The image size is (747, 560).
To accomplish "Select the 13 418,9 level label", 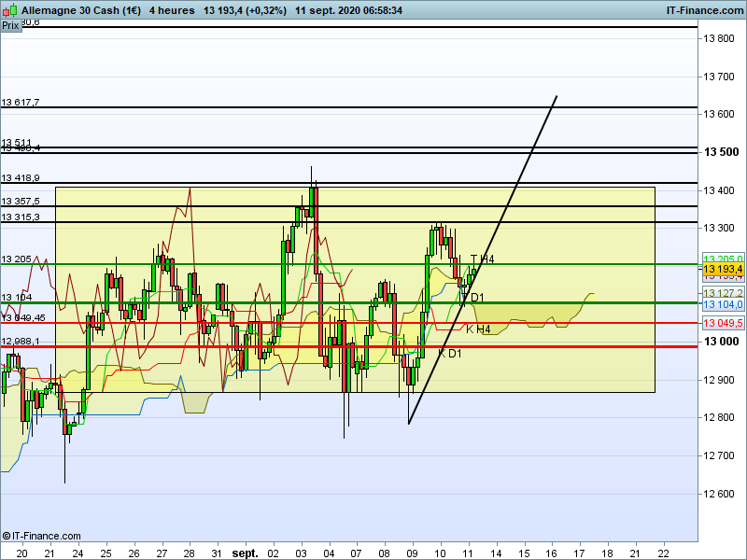I will [x=21, y=178].
